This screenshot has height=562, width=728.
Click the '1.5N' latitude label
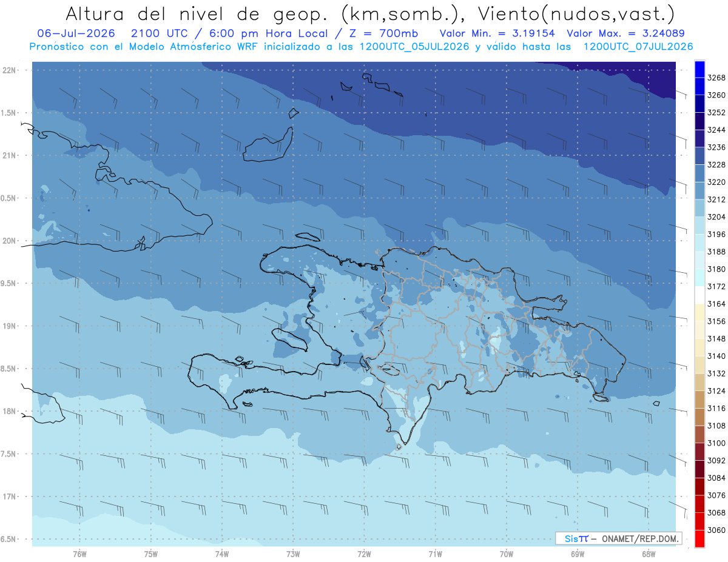[x=8, y=113]
